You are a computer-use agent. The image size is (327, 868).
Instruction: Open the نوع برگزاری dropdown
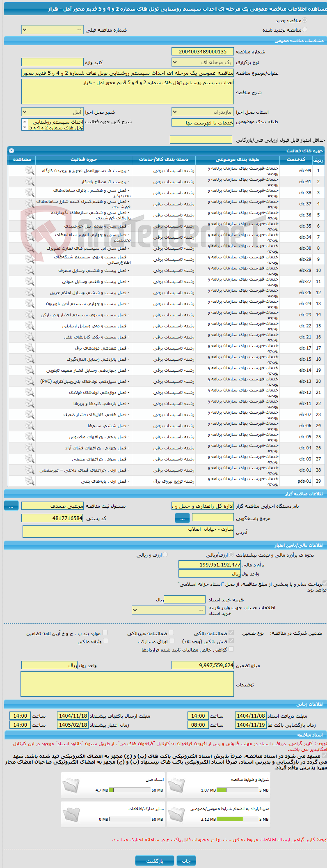[203, 62]
